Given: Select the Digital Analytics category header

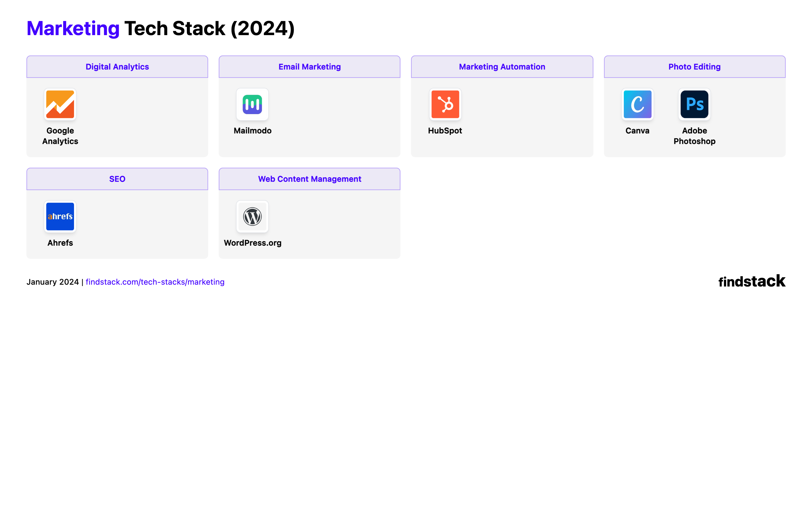Looking at the screenshot, I should click(x=117, y=67).
